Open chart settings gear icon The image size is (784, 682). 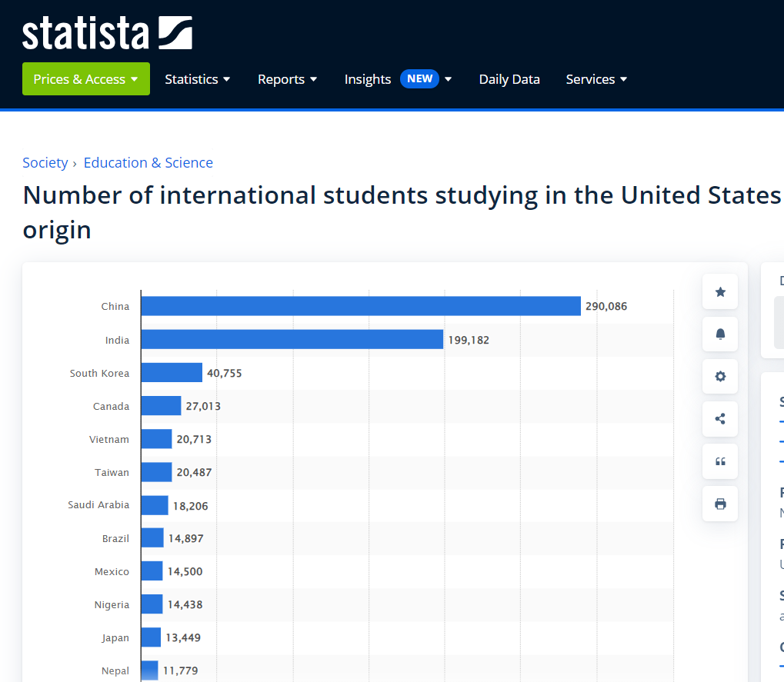[x=720, y=376]
